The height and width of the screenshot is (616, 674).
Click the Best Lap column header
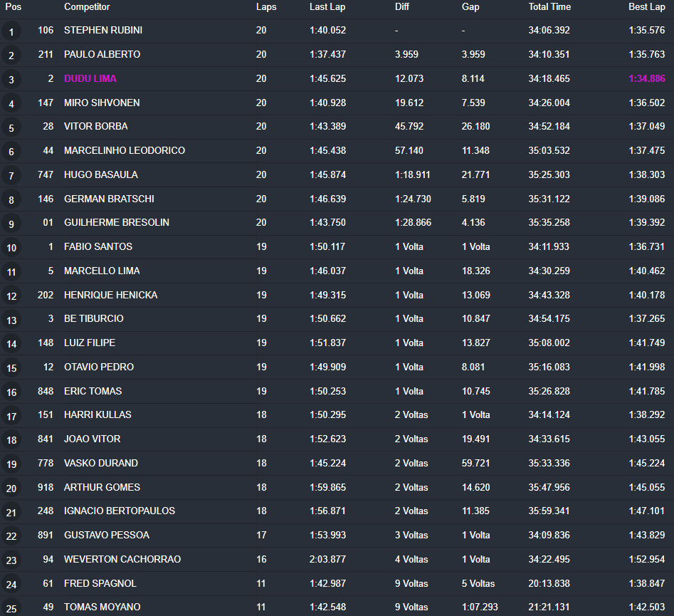pos(646,7)
